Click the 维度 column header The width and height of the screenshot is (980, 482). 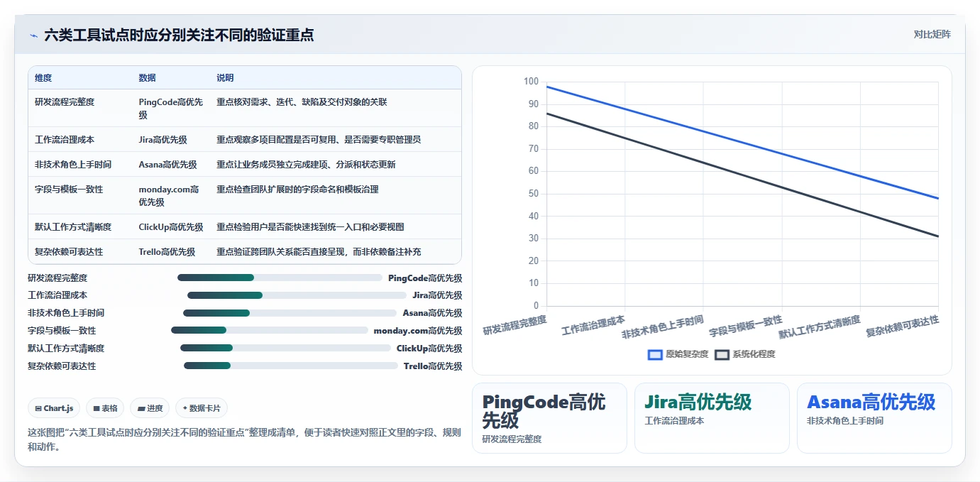pyautogui.click(x=43, y=77)
